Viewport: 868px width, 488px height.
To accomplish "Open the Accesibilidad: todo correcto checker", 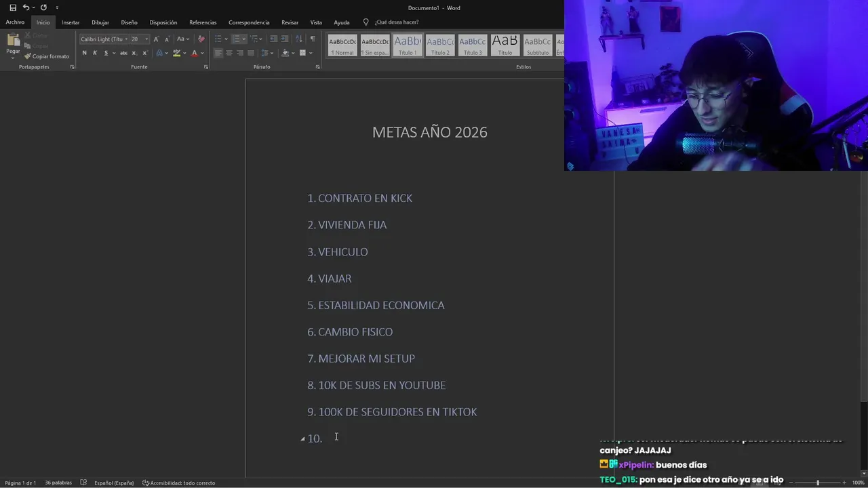I will pos(178,483).
